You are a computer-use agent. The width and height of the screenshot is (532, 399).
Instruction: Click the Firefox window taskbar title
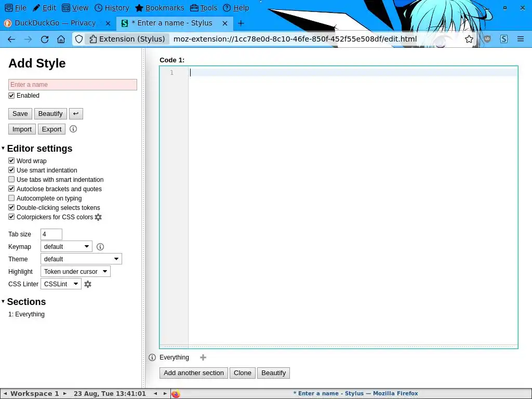355,394
